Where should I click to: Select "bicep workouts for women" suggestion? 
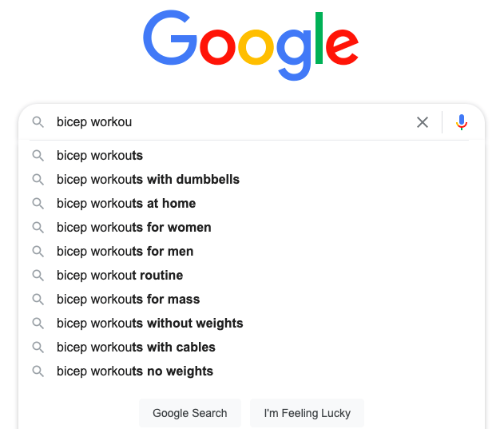134,227
